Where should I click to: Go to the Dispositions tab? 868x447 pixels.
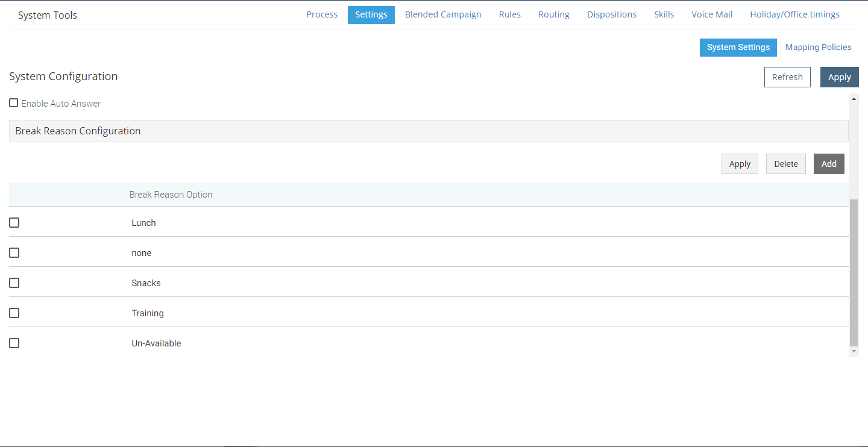(x=611, y=14)
